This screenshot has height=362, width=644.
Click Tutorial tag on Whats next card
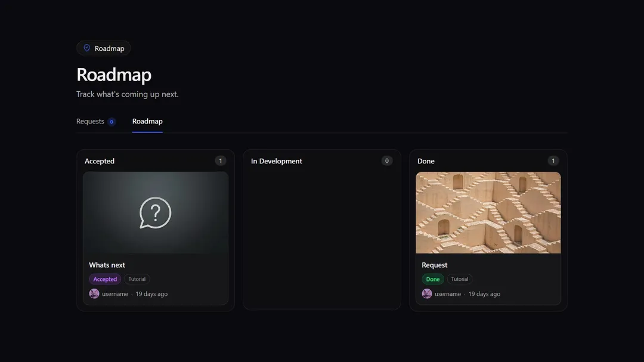[x=137, y=279]
